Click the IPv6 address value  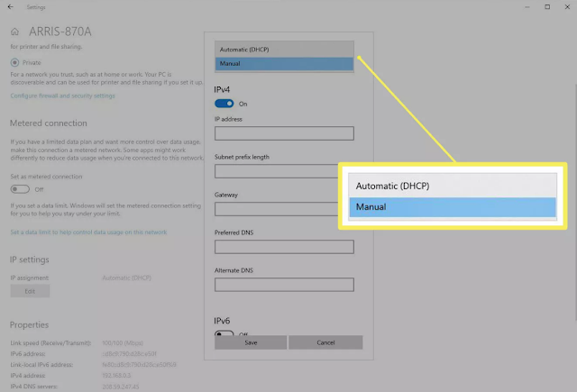point(129,354)
